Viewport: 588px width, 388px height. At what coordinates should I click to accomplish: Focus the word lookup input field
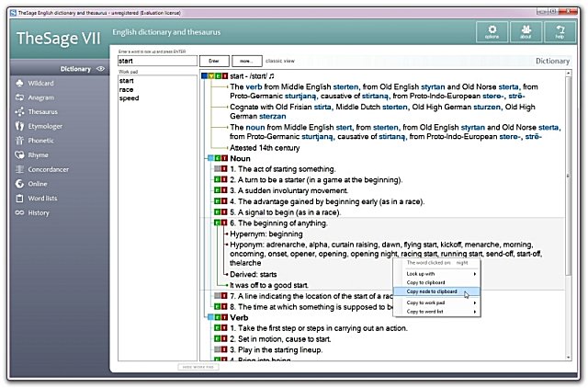pos(157,61)
